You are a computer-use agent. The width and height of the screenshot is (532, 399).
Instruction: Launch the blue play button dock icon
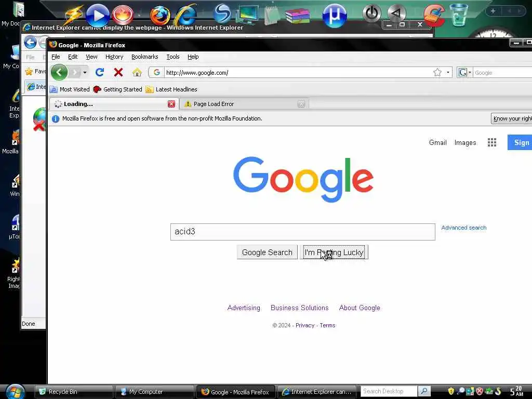coord(97,16)
